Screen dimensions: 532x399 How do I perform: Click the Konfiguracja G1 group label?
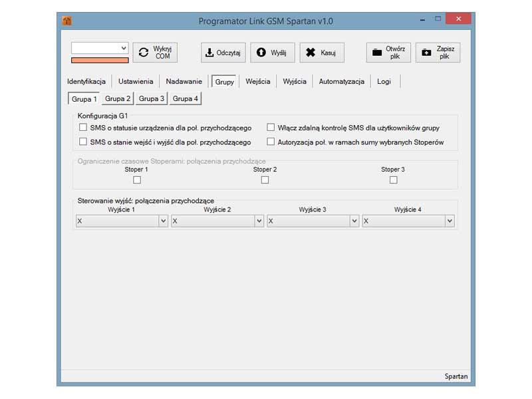pyautogui.click(x=102, y=116)
